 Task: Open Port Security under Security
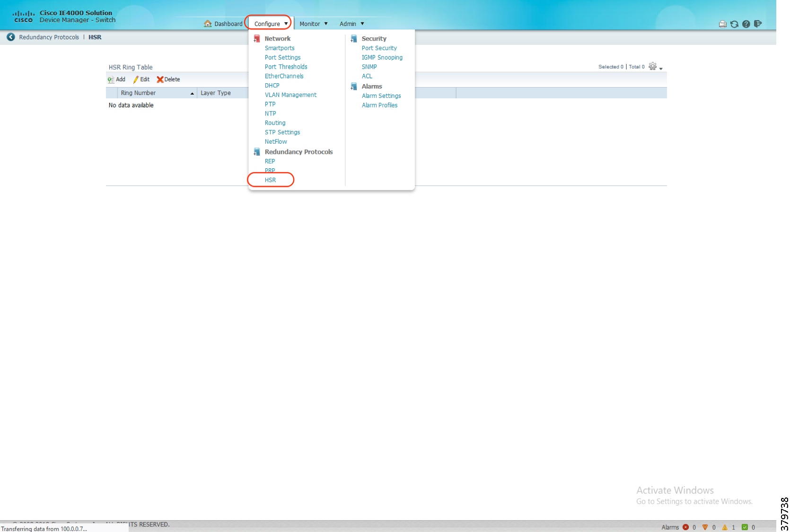tap(379, 48)
